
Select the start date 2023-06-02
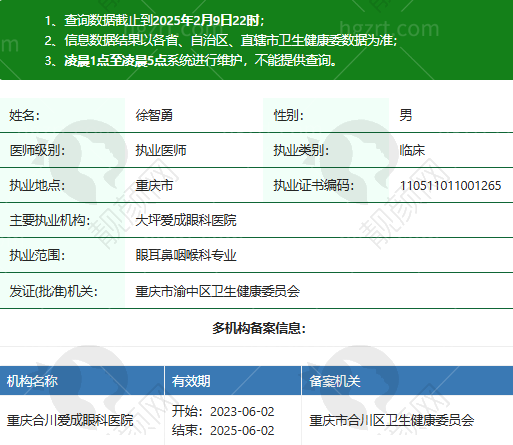click(x=242, y=412)
